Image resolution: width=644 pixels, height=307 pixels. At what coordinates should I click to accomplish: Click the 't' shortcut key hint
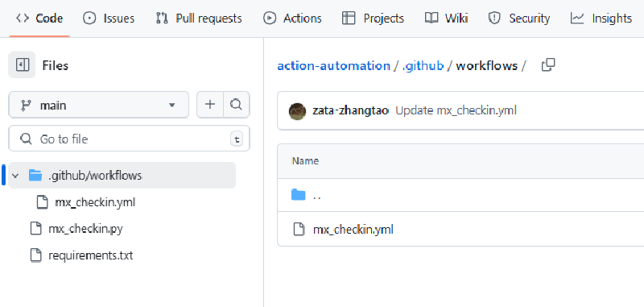[x=237, y=139]
